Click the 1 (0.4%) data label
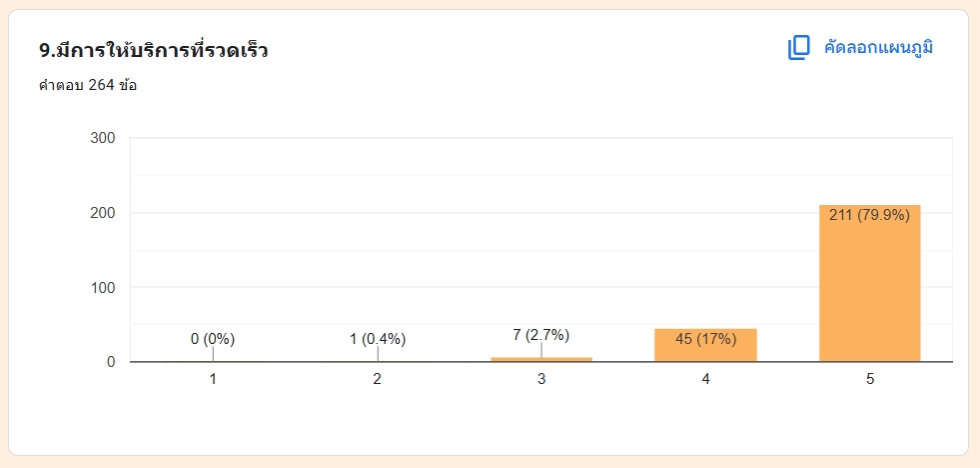 (x=378, y=339)
